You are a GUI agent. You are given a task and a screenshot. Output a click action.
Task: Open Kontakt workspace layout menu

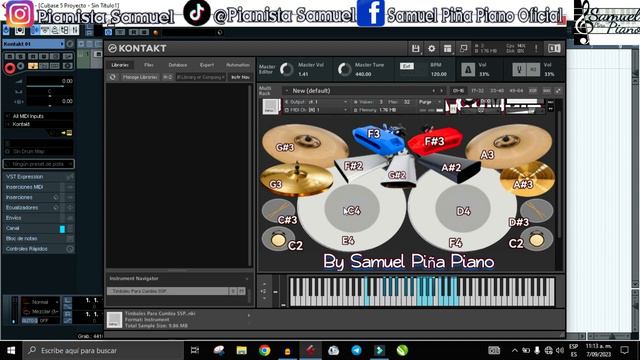(x=447, y=49)
